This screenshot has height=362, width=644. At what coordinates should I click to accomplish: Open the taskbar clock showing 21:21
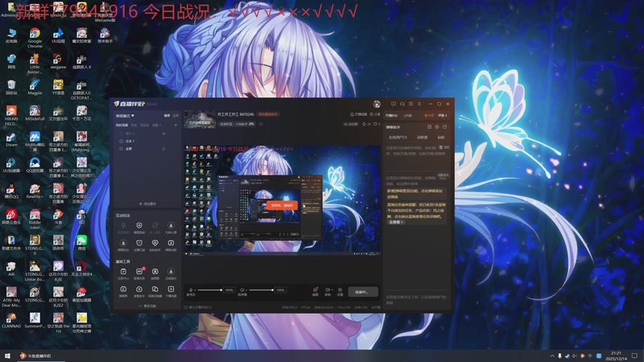point(616,356)
